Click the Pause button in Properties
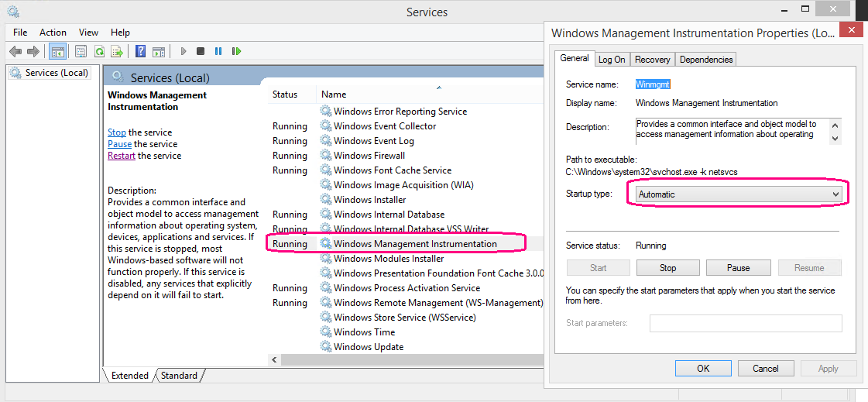The width and height of the screenshot is (868, 402). tap(739, 268)
